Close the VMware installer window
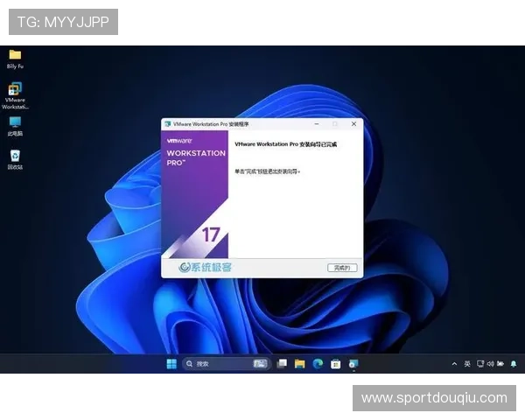525x420 pixels. pos(353,124)
